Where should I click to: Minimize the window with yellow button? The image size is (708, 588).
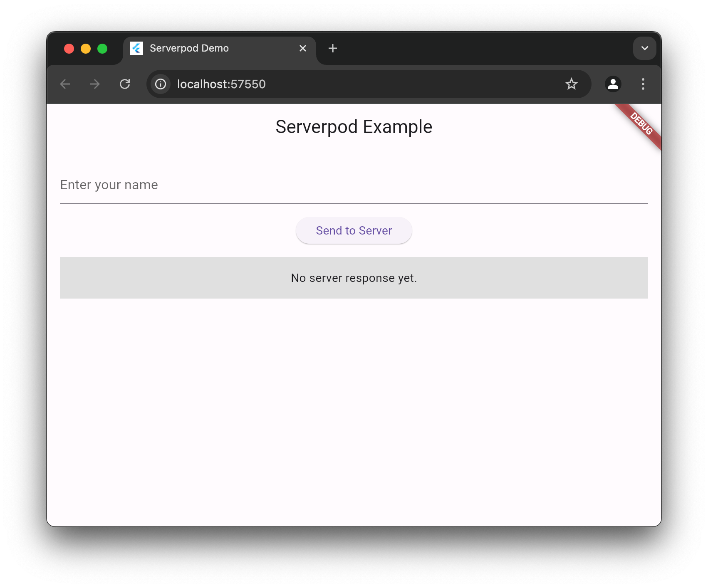86,49
